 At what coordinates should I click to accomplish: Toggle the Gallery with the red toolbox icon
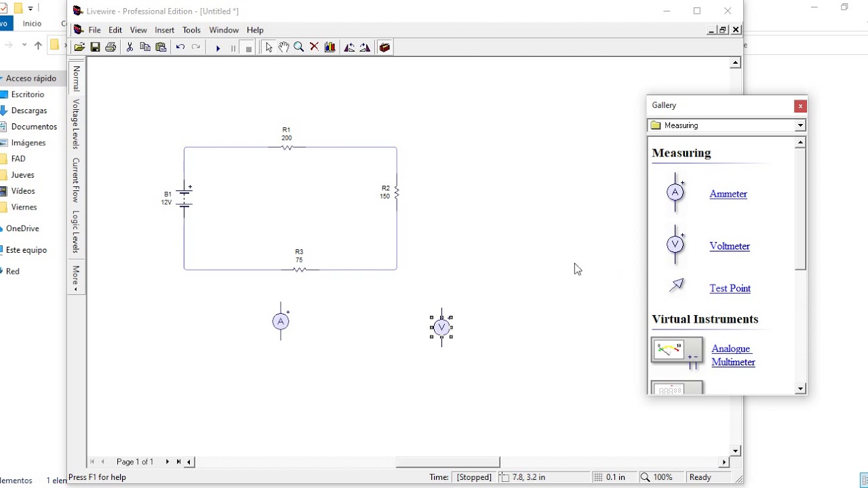pos(384,47)
